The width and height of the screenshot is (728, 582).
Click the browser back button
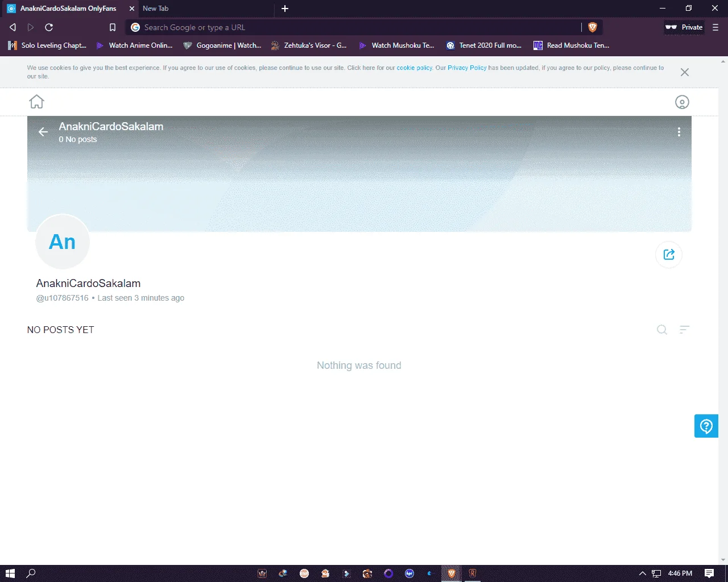pyautogui.click(x=13, y=27)
